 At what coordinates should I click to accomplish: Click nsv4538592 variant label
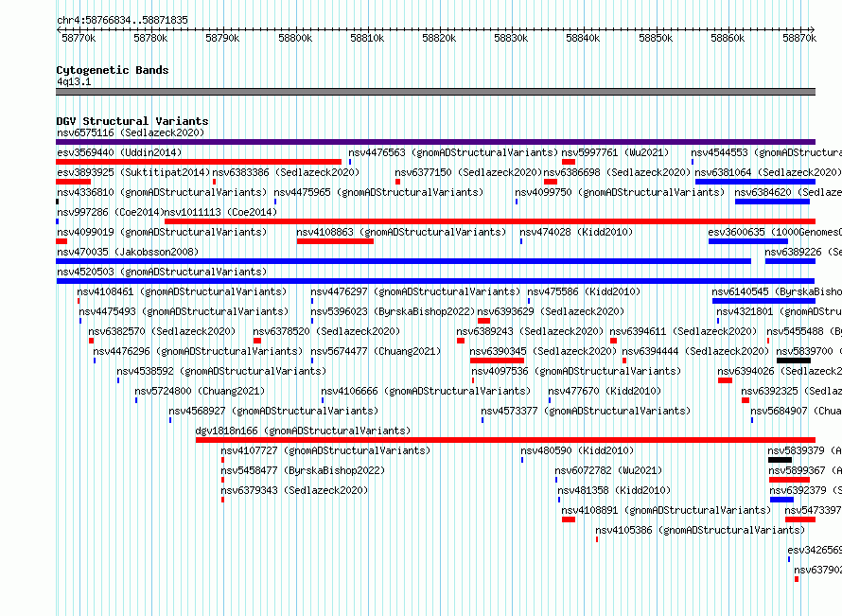click(221, 371)
